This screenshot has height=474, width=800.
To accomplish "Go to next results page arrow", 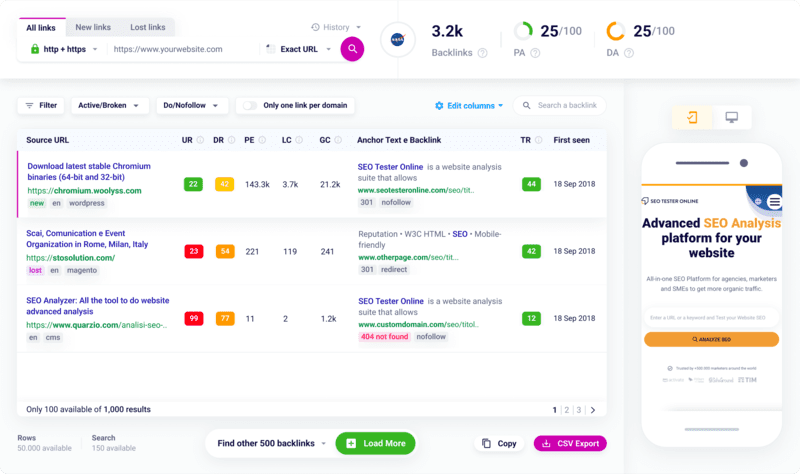I will coord(593,410).
